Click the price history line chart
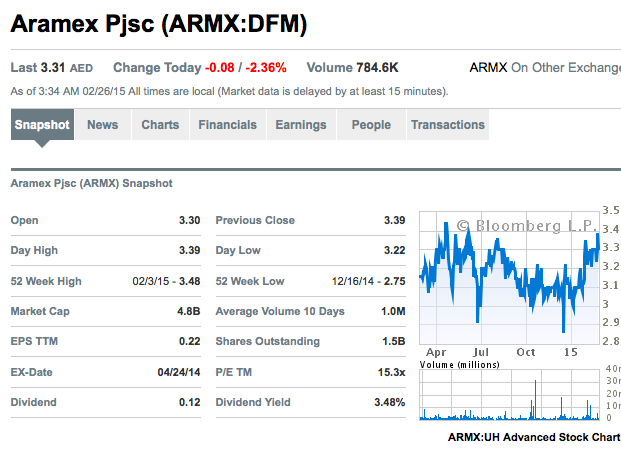Image resolution: width=621 pixels, height=456 pixels. coord(509,278)
